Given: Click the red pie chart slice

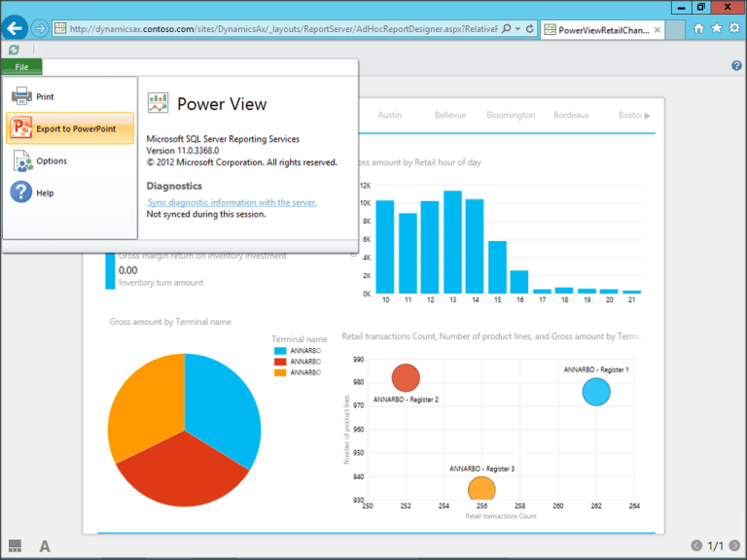Looking at the screenshot, I should pyautogui.click(x=184, y=473).
